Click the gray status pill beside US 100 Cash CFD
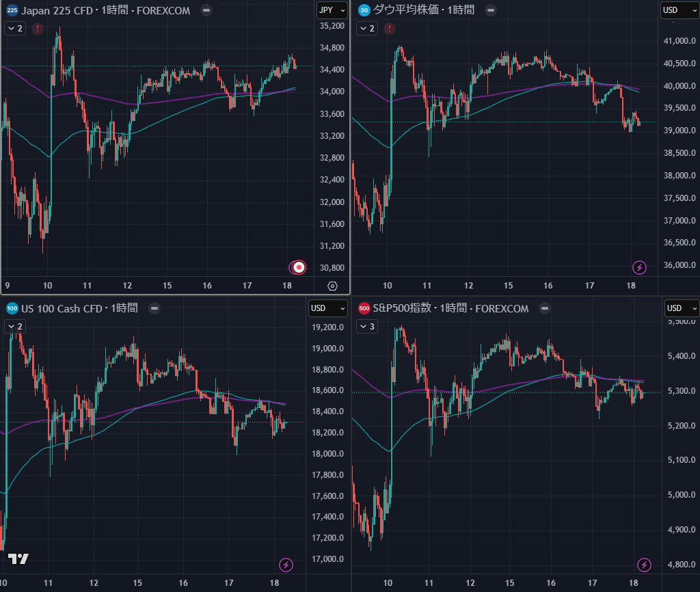The width and height of the screenshot is (700, 592). click(155, 308)
